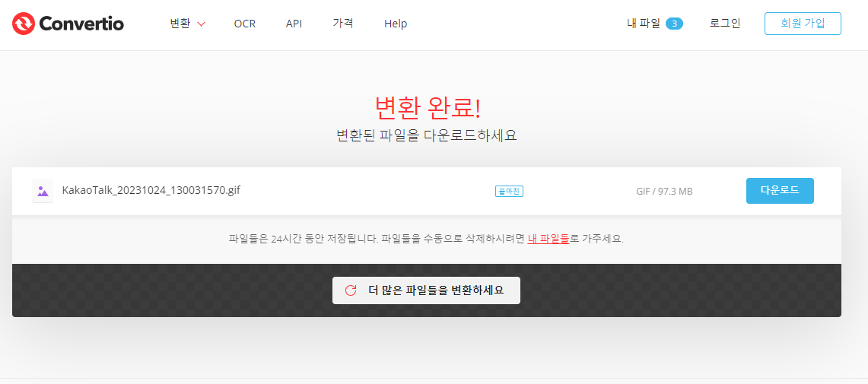Go to the OCR page
The height and width of the screenshot is (384, 868).
coord(245,24)
